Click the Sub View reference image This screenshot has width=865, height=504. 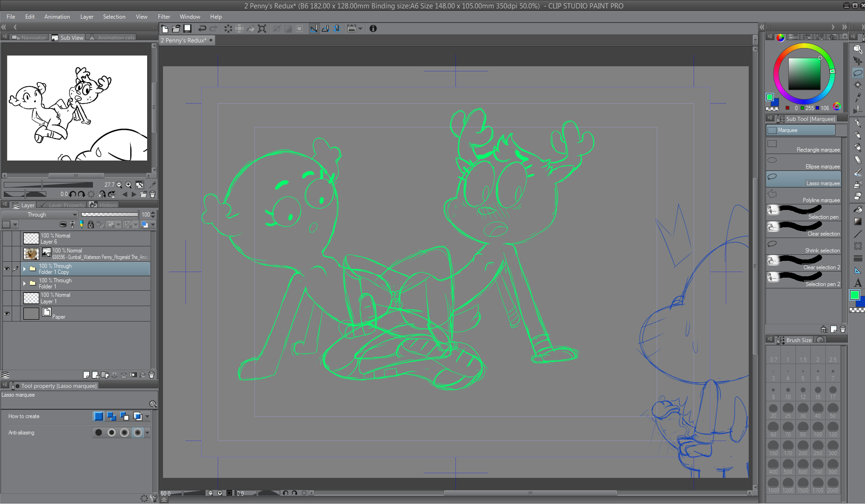coord(77,108)
